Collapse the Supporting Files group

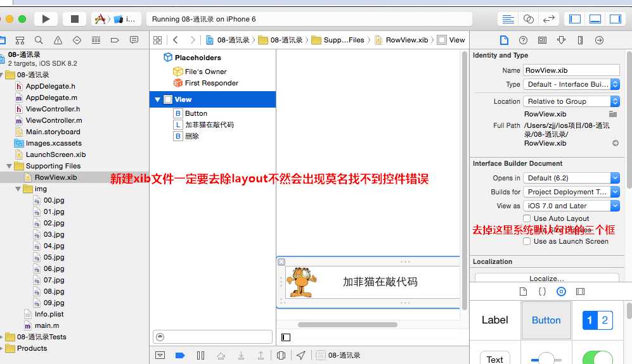[x=10, y=166]
